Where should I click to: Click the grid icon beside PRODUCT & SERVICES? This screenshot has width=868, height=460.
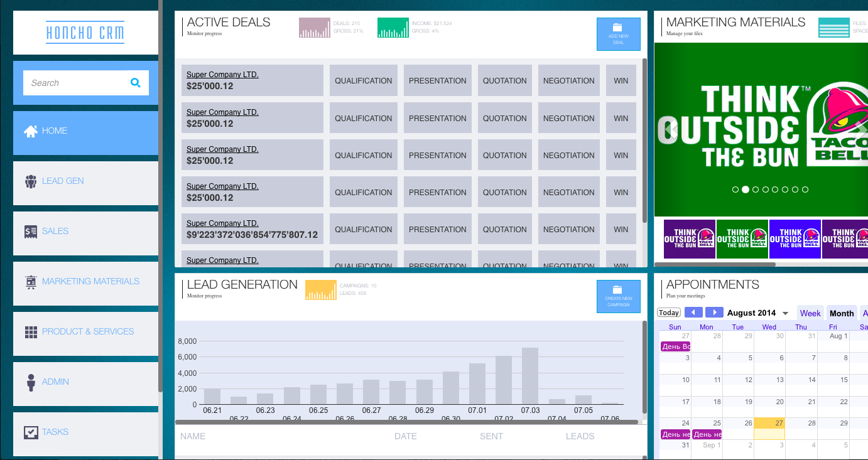[31, 332]
